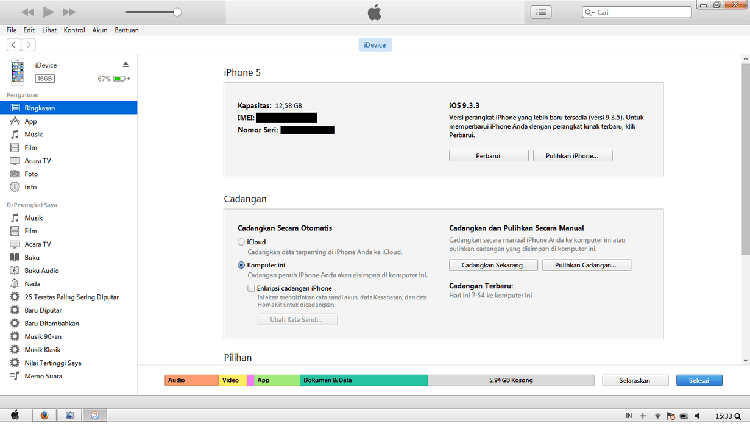The width and height of the screenshot is (750, 428).
Task: Click Pulihkan iPhone button
Action: 573,156
